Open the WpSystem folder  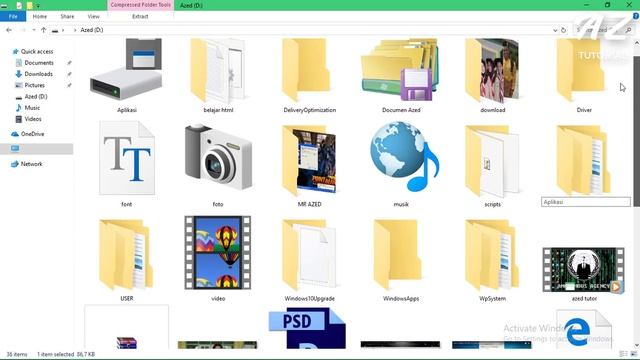point(492,255)
